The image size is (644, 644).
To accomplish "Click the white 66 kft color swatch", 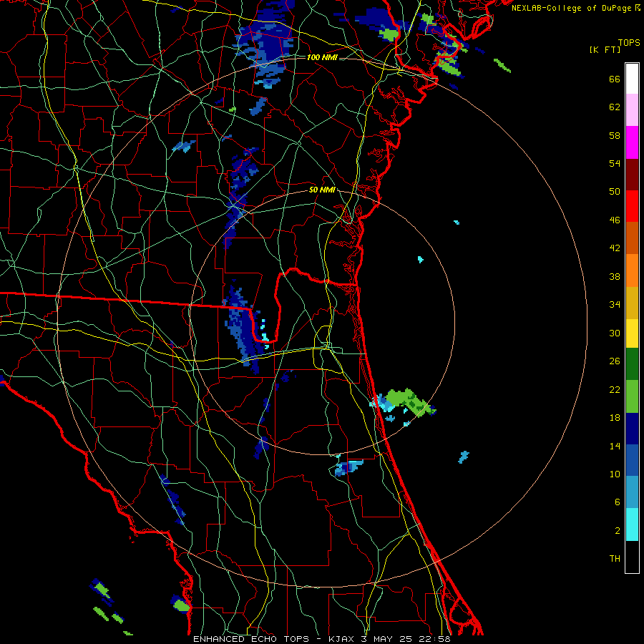I will pos(632,79).
